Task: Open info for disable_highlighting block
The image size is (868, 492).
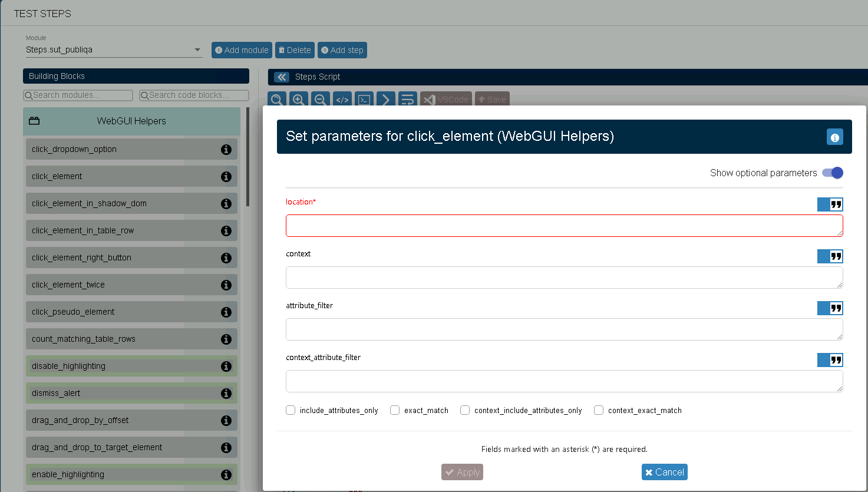Action: 226,366
